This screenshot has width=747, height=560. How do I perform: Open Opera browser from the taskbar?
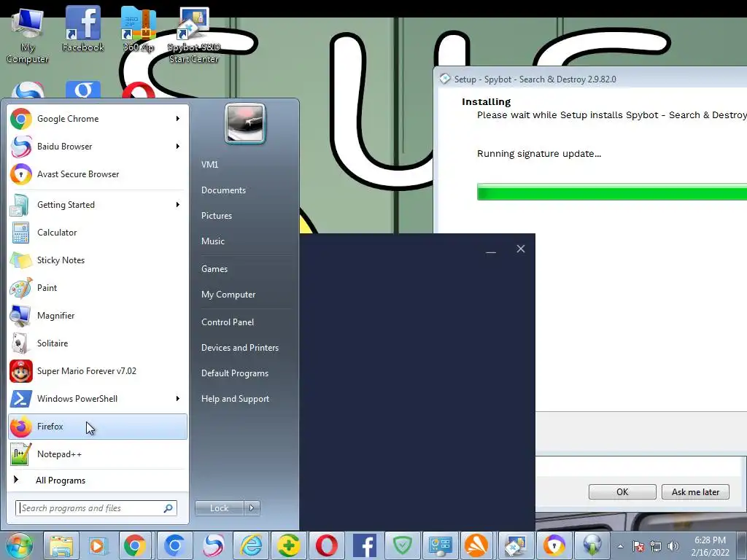click(x=326, y=545)
